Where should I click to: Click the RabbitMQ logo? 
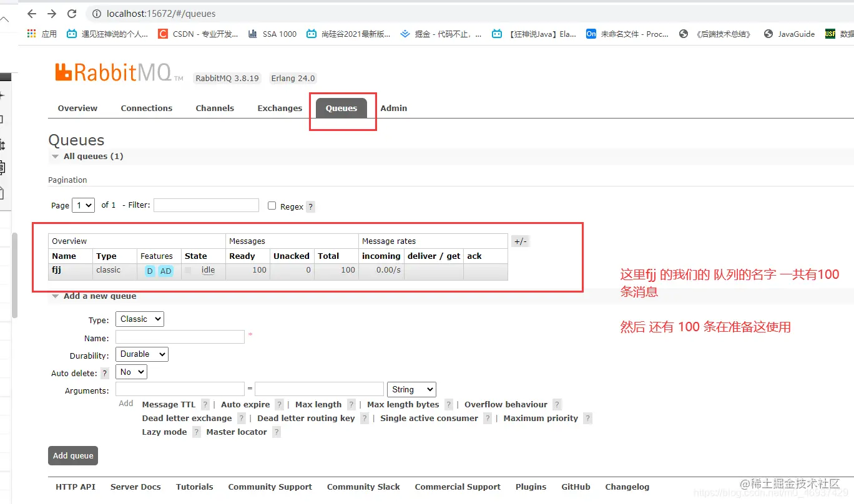(x=119, y=72)
